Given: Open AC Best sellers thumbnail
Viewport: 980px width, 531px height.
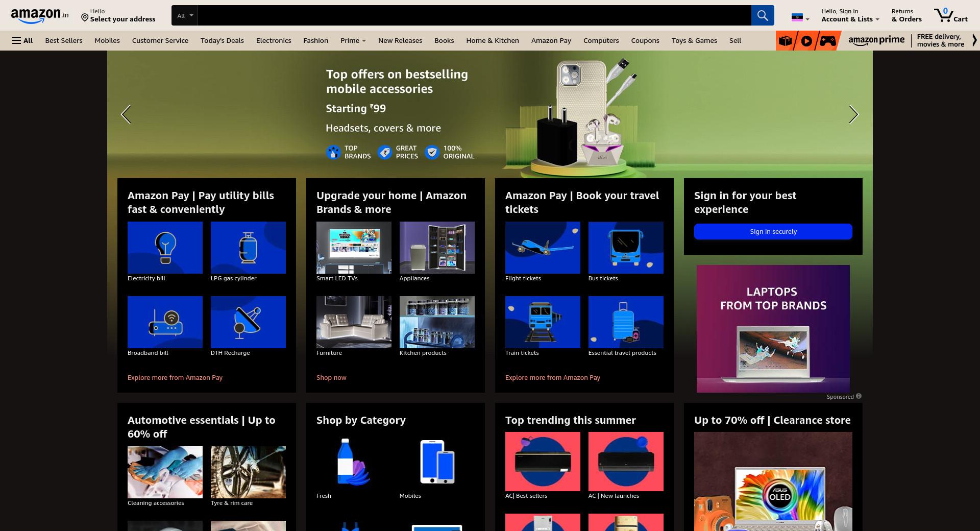Looking at the screenshot, I should tap(543, 462).
